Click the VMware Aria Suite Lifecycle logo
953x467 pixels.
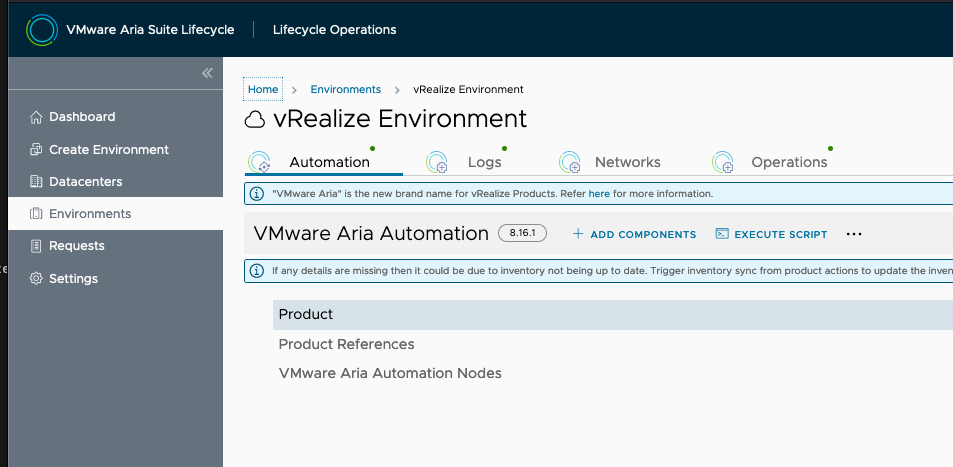(41, 30)
